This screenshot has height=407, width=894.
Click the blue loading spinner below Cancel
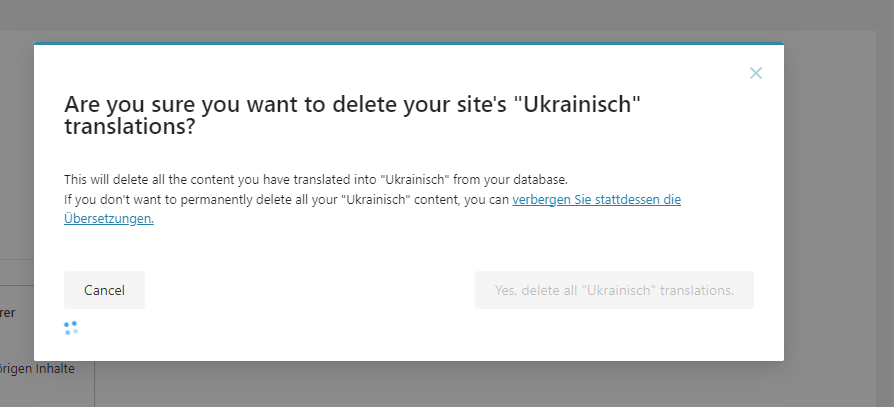pyautogui.click(x=71, y=328)
